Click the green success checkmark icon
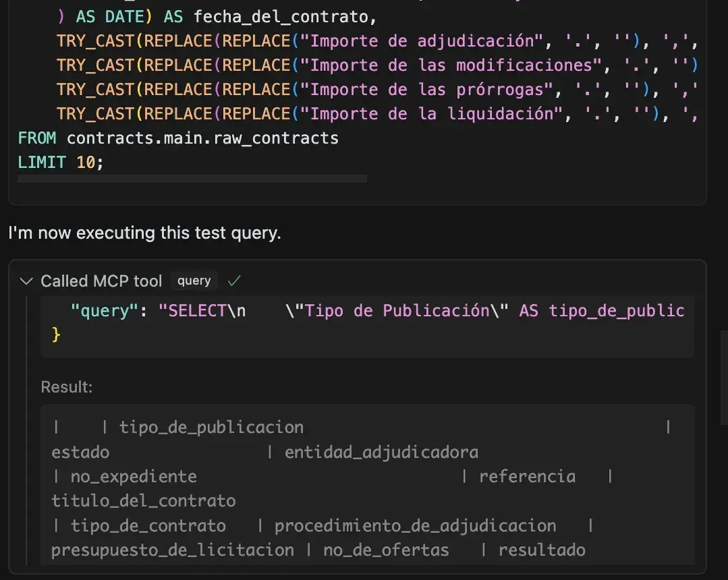This screenshot has height=580, width=728. [x=234, y=281]
